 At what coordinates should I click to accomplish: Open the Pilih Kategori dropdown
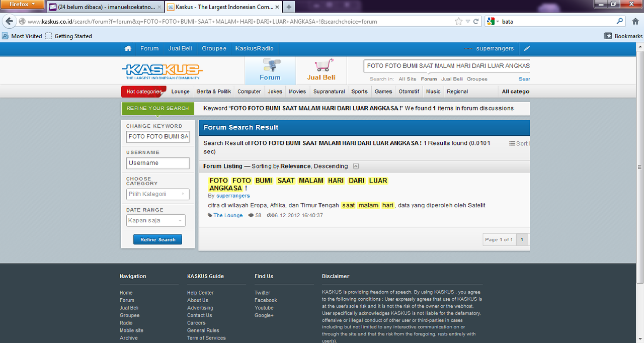(158, 194)
